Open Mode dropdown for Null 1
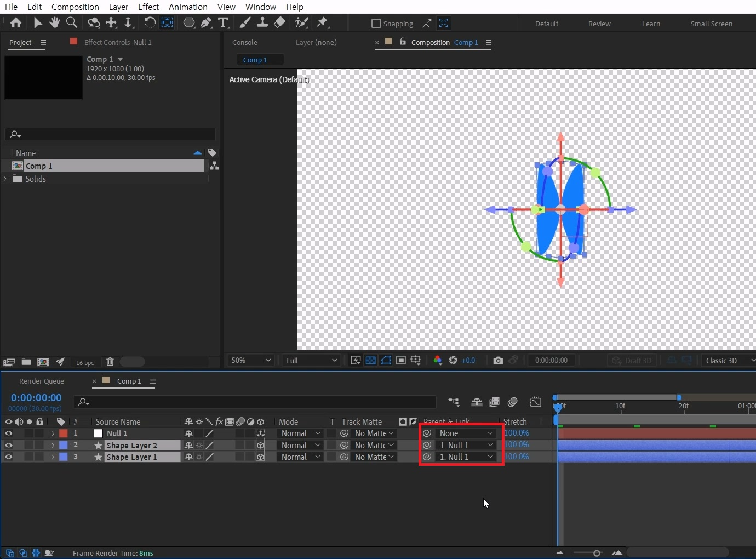 pos(300,433)
